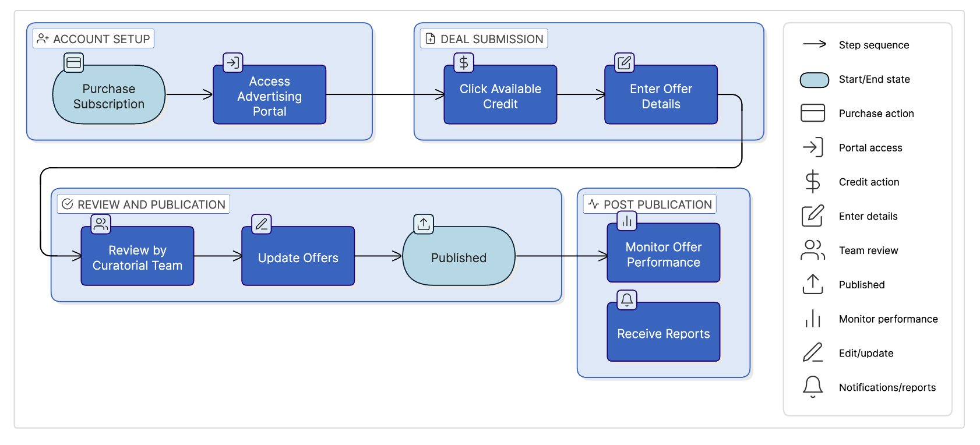Click the card icon above Purchase Subscription

[74, 62]
